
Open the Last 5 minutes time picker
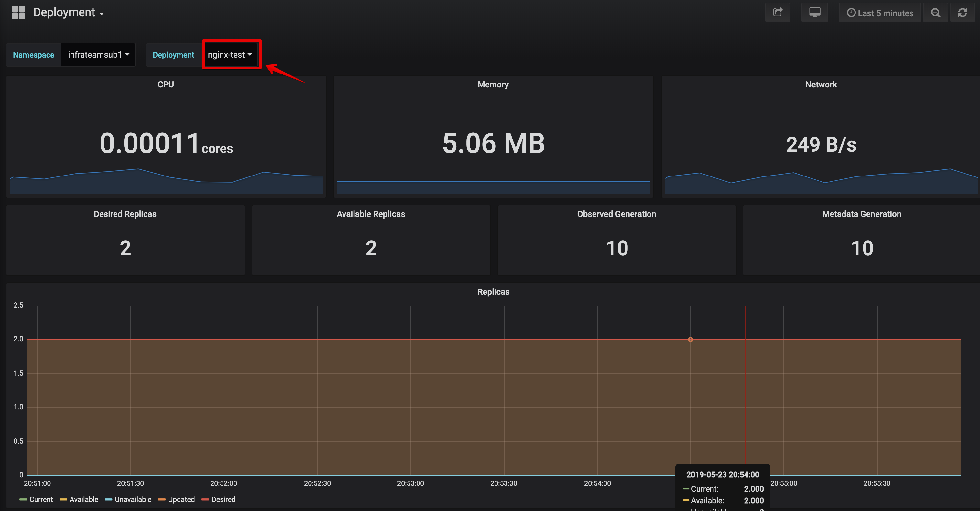879,13
